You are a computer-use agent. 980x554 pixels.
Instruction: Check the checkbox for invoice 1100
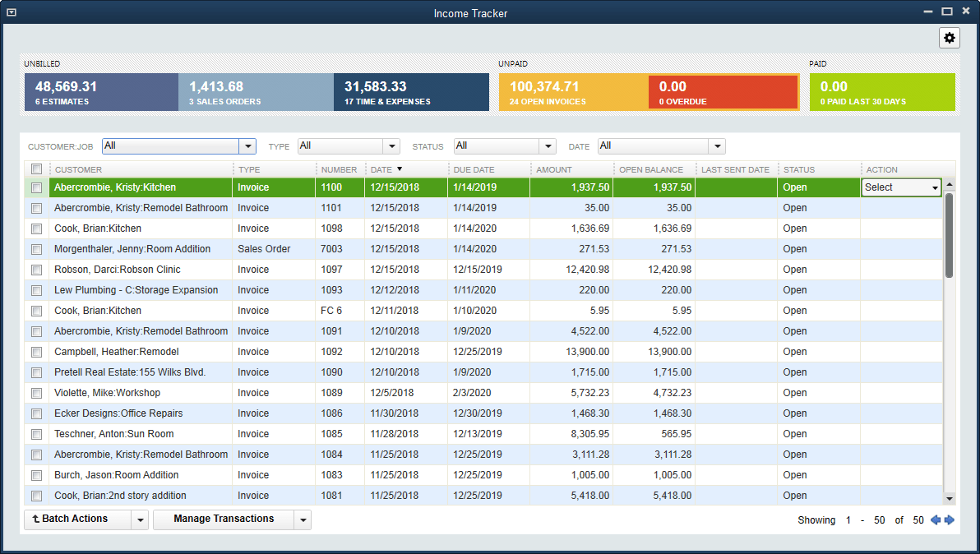click(x=36, y=187)
